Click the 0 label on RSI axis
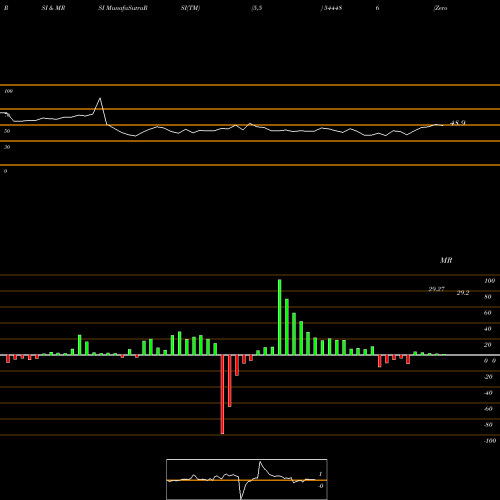Viewport: 500px width, 500px height. [x=5, y=171]
